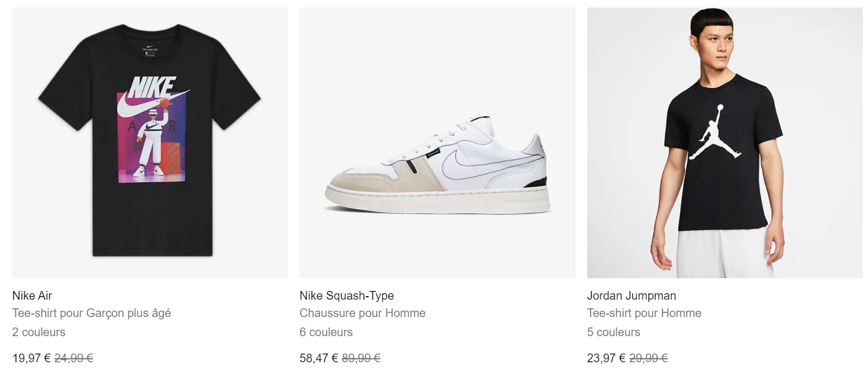Image resolution: width=868 pixels, height=375 pixels.
Task: Click the Jumpman logo on the black shirt
Action: click(717, 132)
